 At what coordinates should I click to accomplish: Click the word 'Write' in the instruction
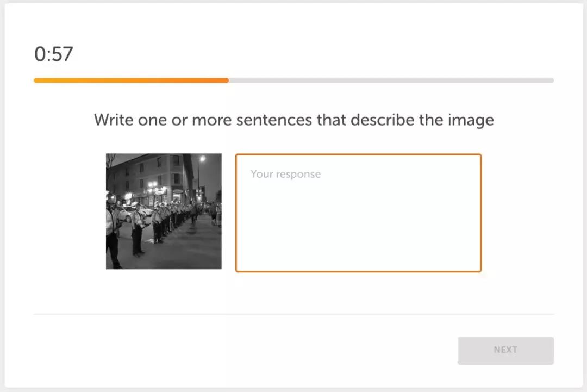click(114, 120)
